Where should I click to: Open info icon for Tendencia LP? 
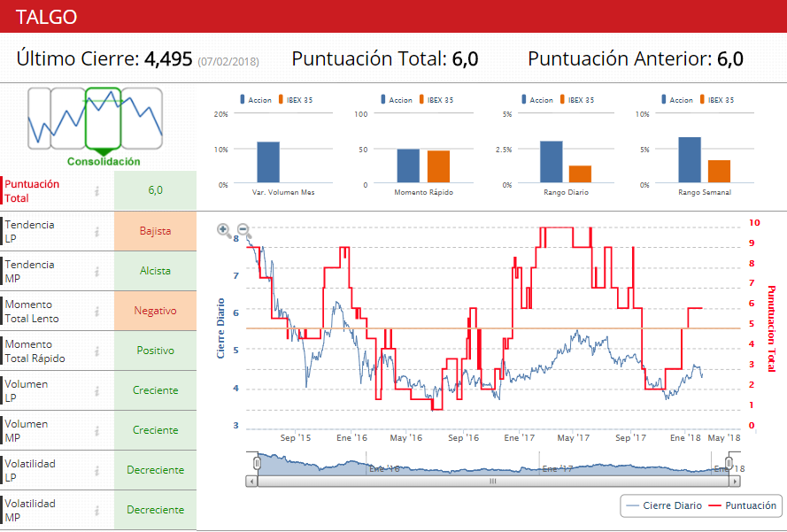(98, 232)
